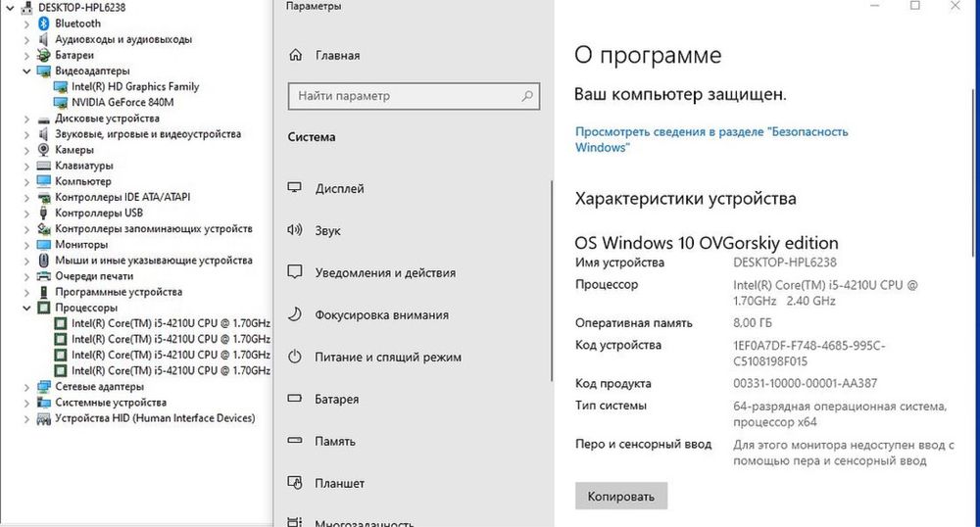Image resolution: width=980 pixels, height=527 pixels.
Task: Click the search magnifier icon
Action: click(528, 96)
